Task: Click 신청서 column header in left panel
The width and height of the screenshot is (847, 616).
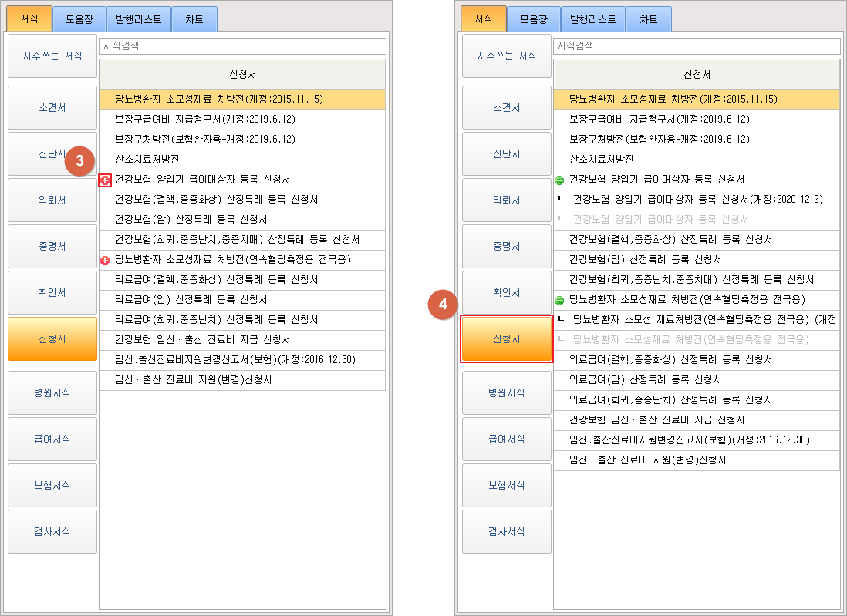Action: [x=242, y=75]
